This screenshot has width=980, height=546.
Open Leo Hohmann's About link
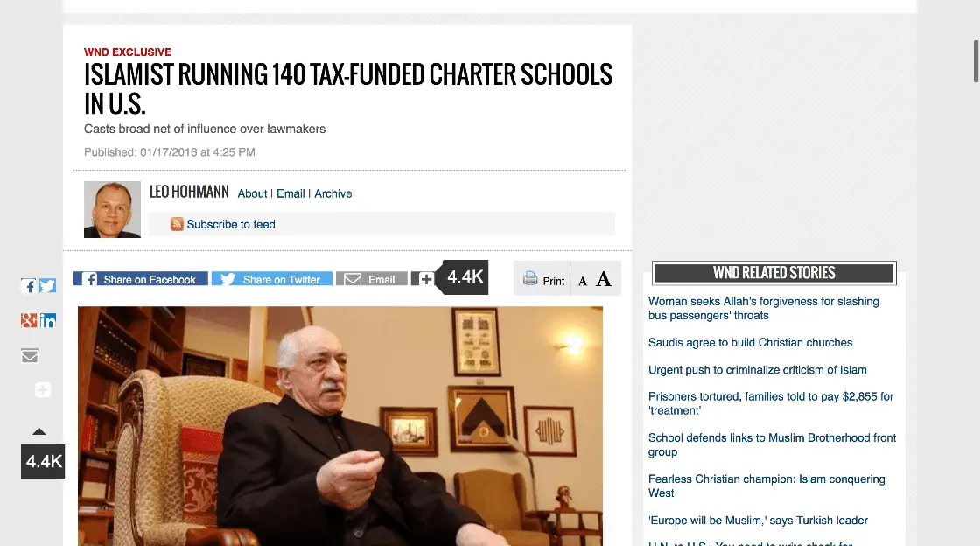(252, 193)
